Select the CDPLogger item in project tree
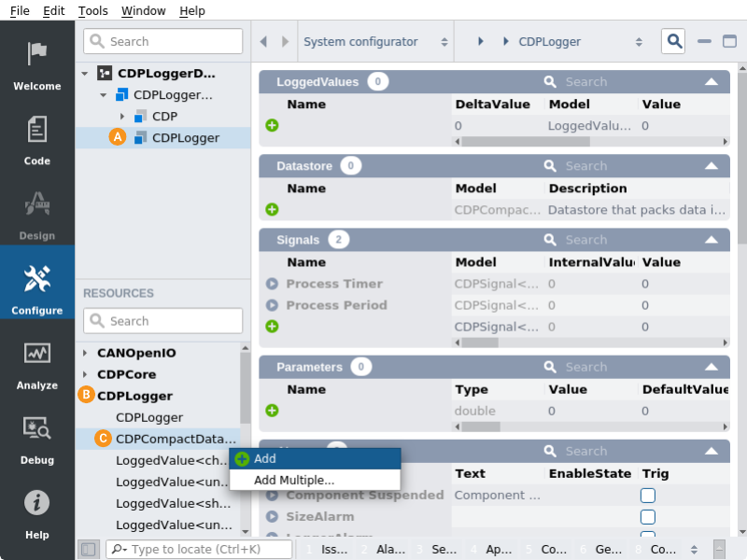The image size is (747, 560). tap(185, 138)
